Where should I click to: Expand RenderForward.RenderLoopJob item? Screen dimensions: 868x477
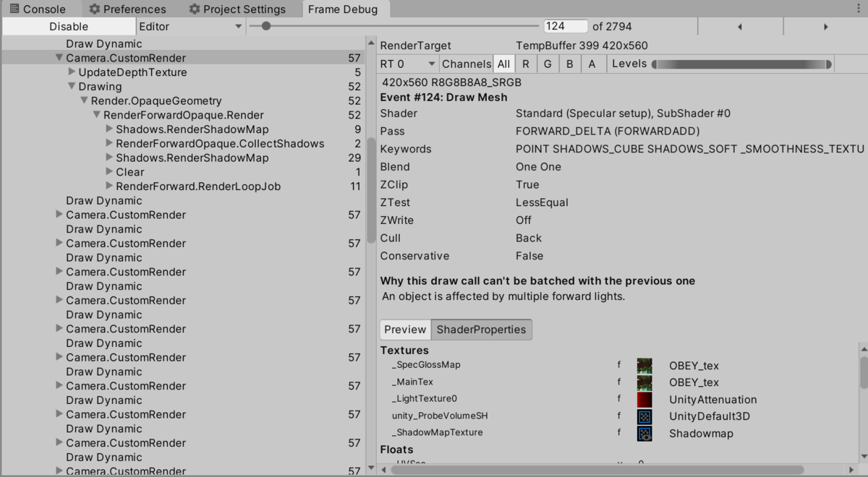coord(109,186)
